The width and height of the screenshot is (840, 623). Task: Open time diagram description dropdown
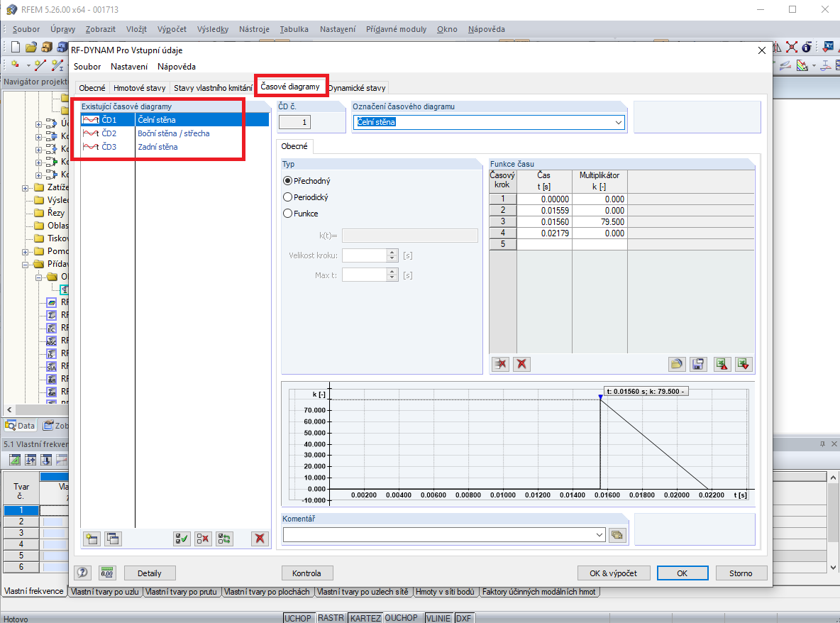pos(618,122)
